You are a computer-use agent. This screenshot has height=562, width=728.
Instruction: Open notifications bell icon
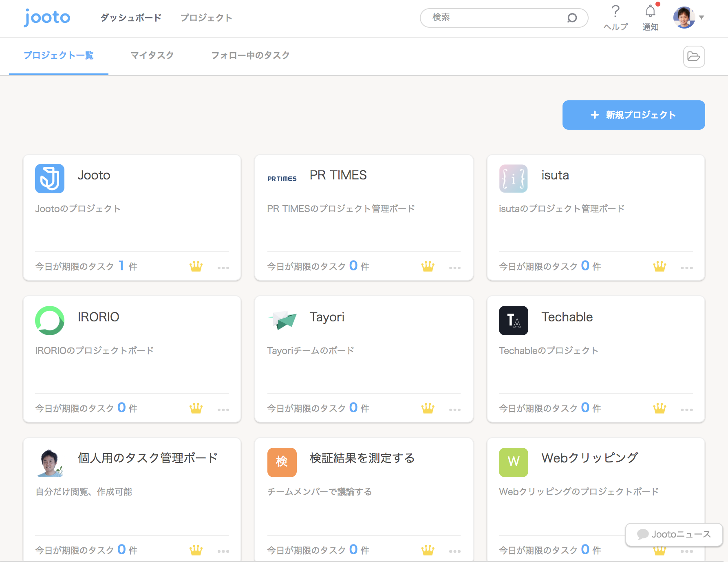tap(650, 11)
